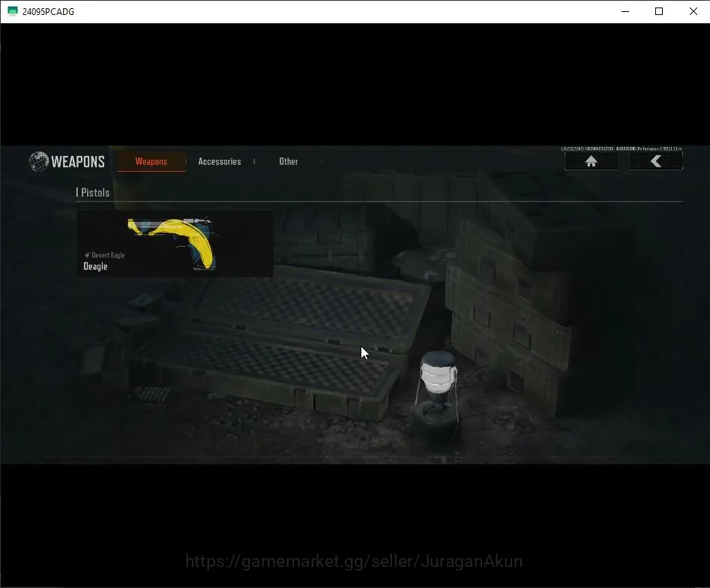This screenshot has height=588, width=710.
Task: Click the WEAPONS page title
Action: pos(78,162)
